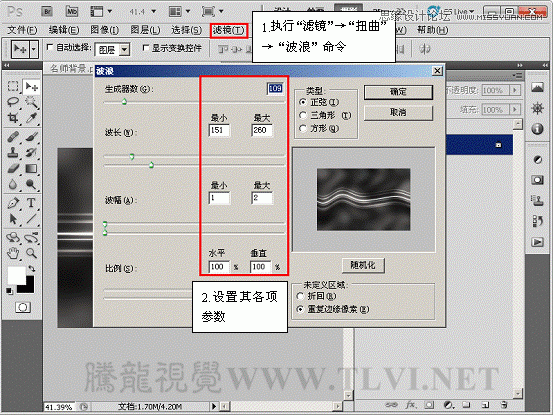Select the Lasso tool

pos(13,102)
